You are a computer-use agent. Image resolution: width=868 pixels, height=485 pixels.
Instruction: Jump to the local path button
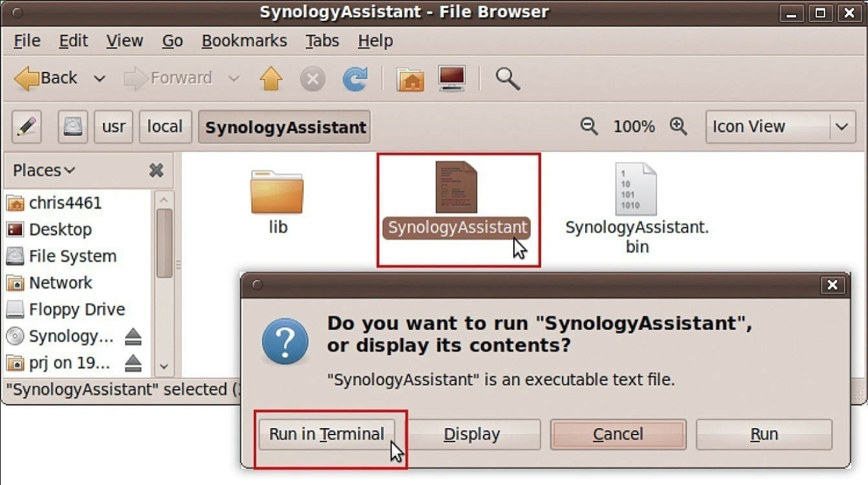point(165,126)
